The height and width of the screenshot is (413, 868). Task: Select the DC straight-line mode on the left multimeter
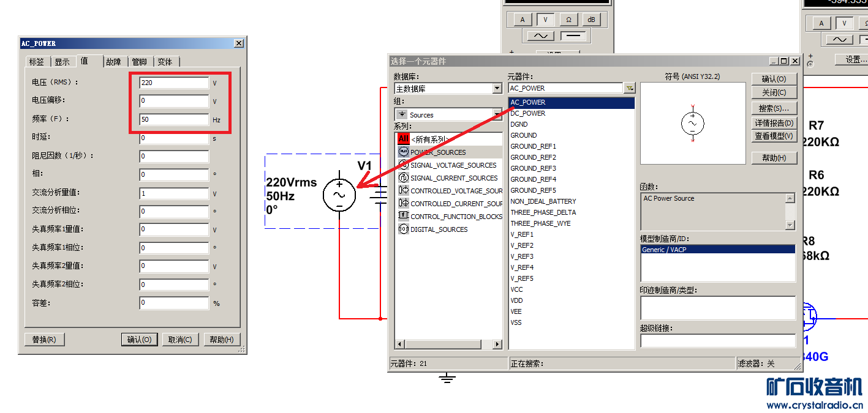click(x=573, y=36)
